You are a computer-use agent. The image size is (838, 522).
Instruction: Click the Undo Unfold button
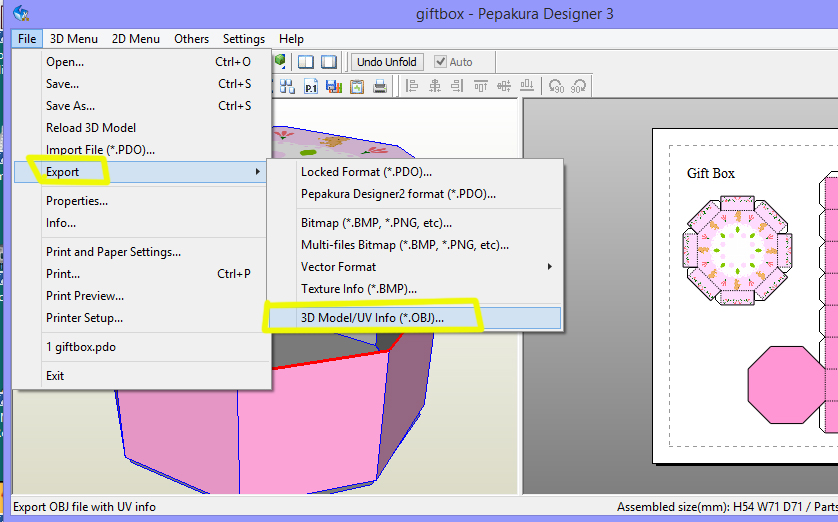(386, 62)
